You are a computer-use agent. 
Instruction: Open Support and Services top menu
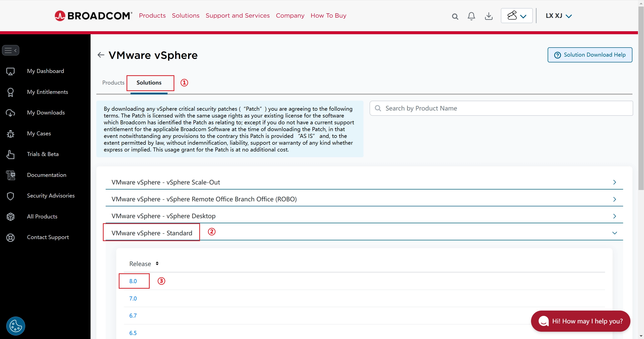(x=237, y=16)
